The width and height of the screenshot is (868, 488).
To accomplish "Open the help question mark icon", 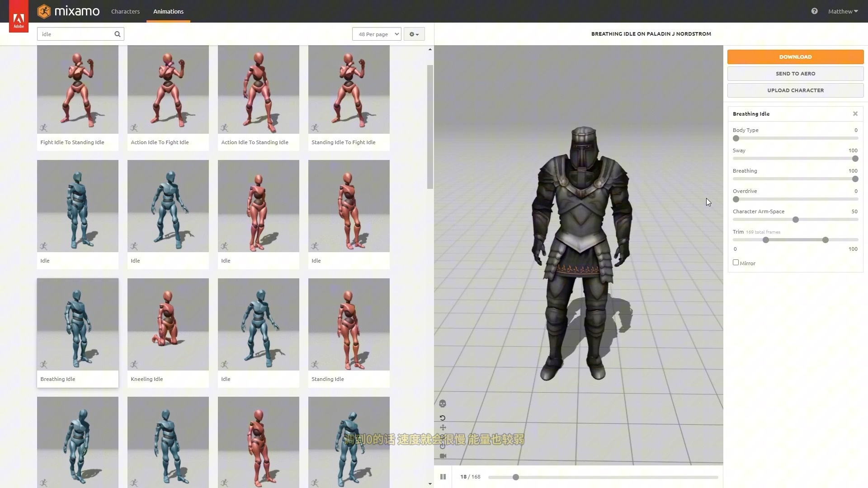I will tap(814, 11).
